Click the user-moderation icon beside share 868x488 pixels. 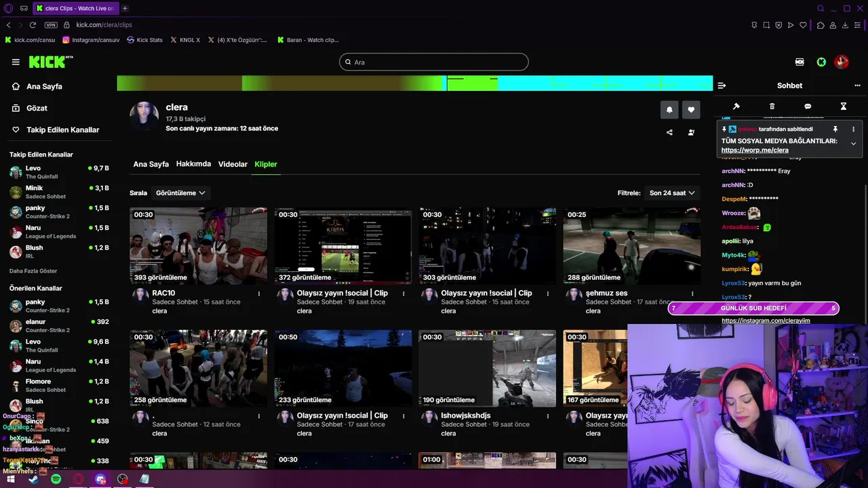[691, 132]
